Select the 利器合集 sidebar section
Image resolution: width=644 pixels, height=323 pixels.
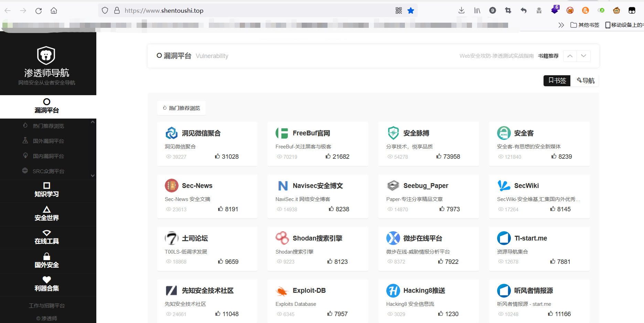click(x=47, y=284)
